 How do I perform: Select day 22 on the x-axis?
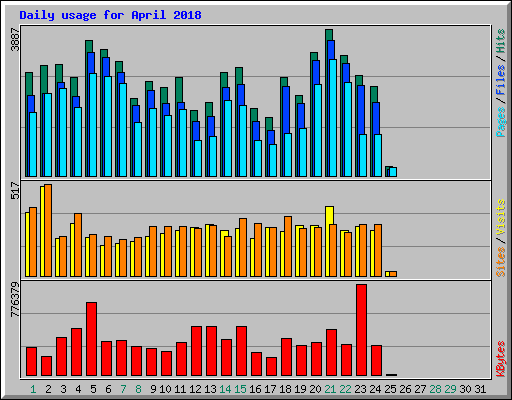(345, 389)
